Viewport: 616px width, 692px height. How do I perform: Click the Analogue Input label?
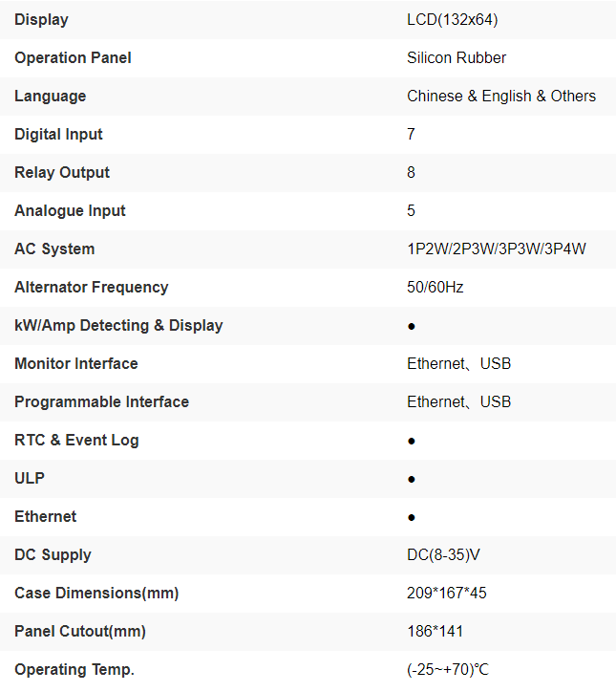[70, 210]
